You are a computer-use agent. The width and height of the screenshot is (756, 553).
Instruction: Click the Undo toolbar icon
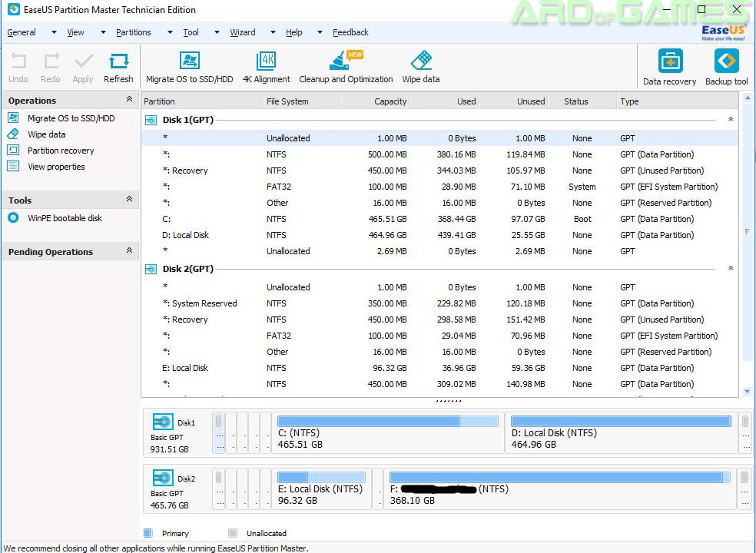click(x=18, y=61)
